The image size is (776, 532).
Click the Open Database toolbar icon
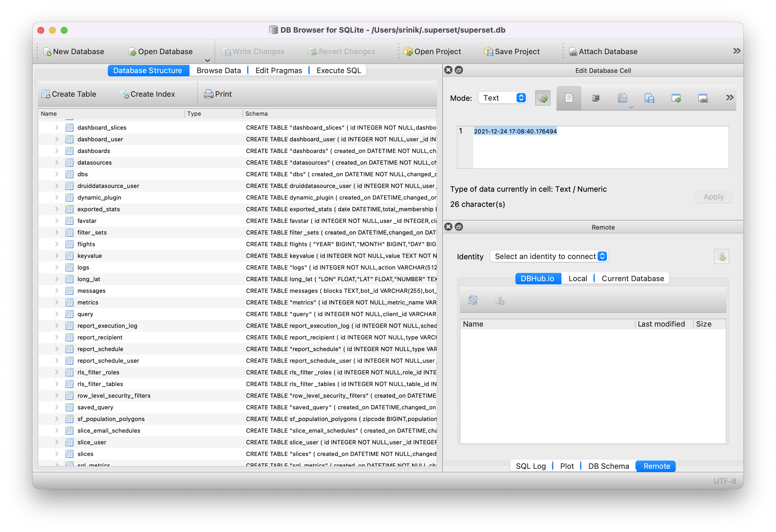coord(132,52)
